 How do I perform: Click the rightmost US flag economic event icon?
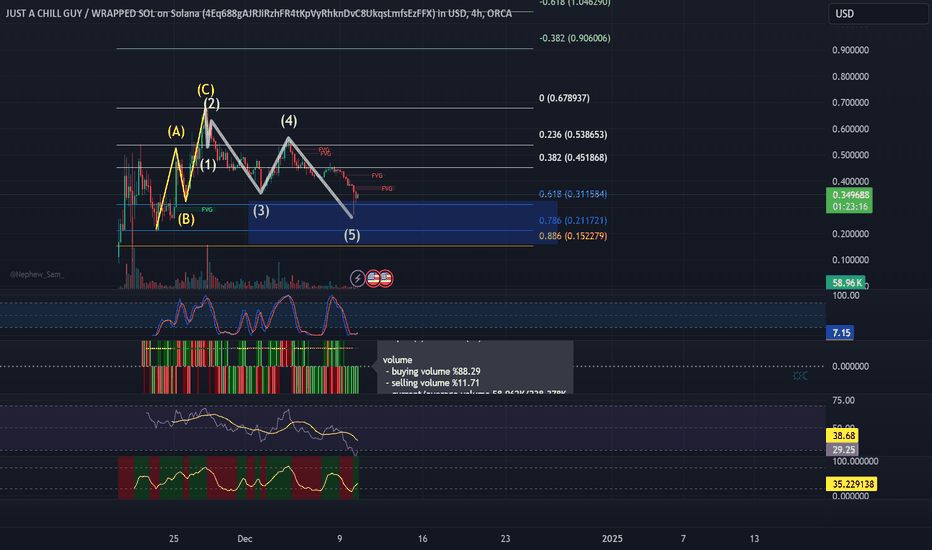pyautogui.click(x=386, y=278)
